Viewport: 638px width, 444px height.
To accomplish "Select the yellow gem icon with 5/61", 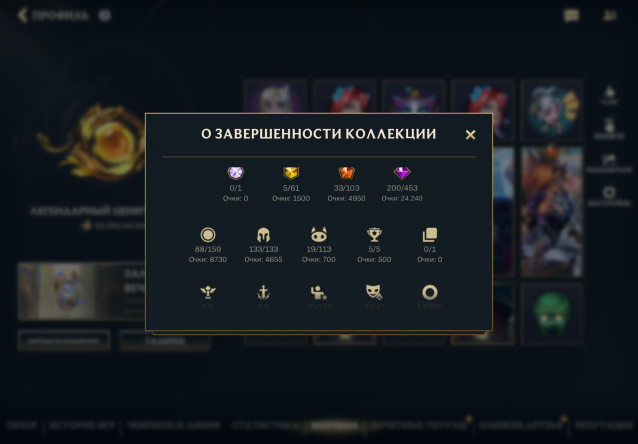I will [291, 173].
